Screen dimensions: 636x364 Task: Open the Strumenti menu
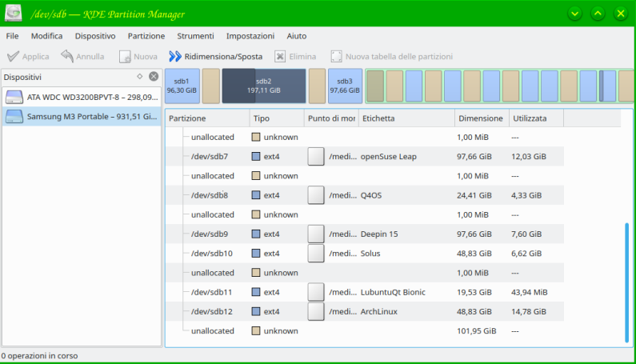point(195,36)
